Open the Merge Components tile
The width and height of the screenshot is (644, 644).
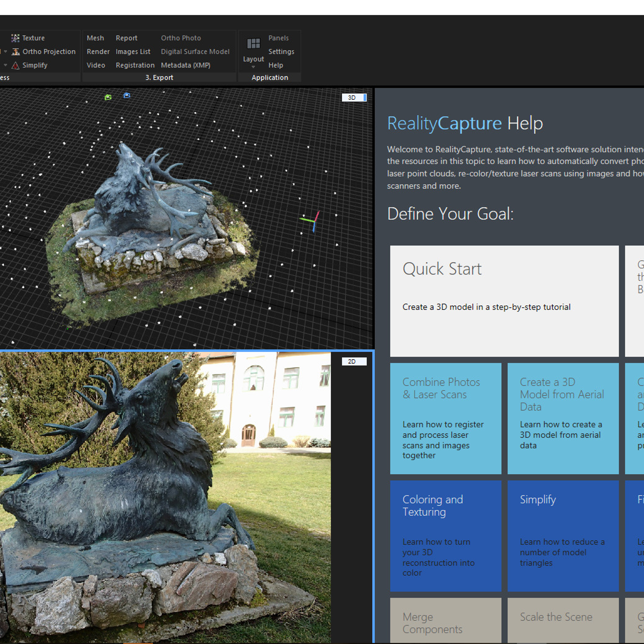coord(446,621)
